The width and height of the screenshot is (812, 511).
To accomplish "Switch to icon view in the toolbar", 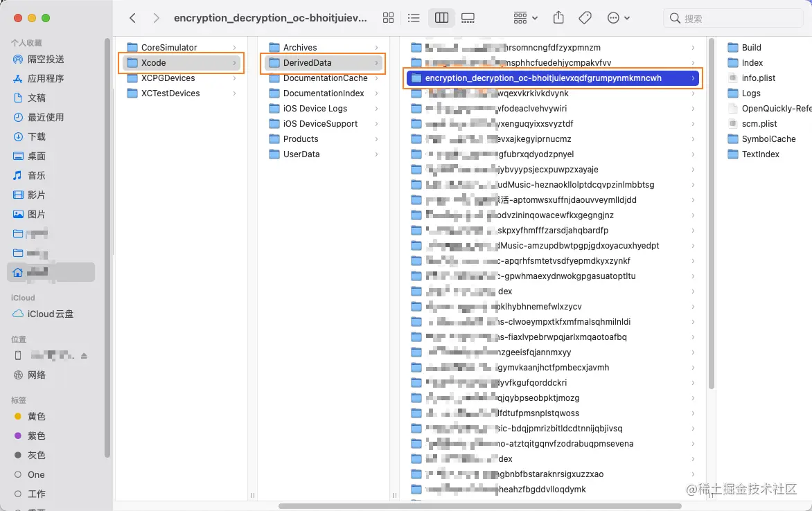I will [389, 18].
